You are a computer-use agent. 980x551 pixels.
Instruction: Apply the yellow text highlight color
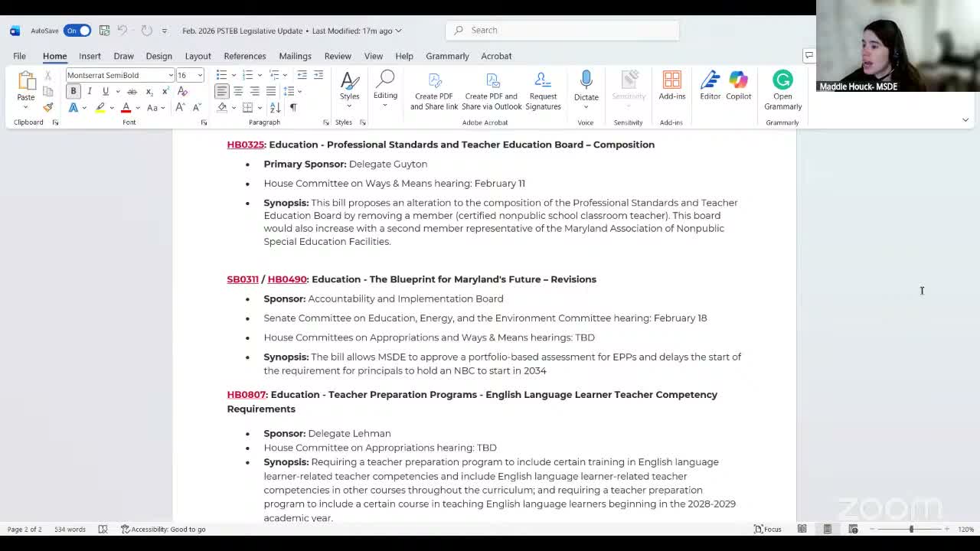coord(100,107)
